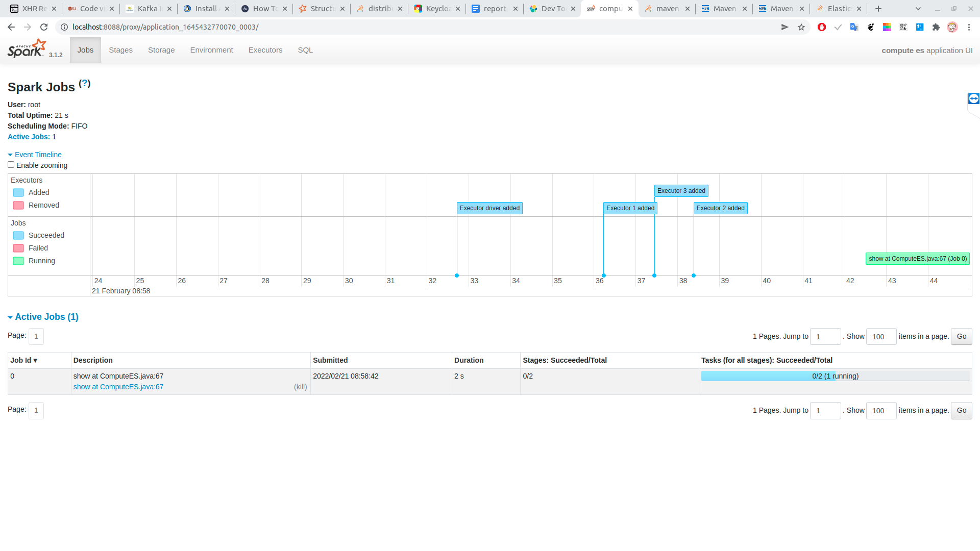This screenshot has width=980, height=551.
Task: Enable zooming checkbox in timeline
Action: click(x=11, y=165)
